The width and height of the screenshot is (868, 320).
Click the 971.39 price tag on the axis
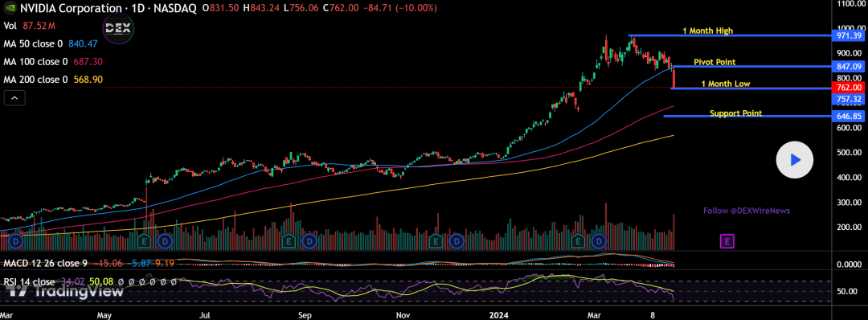[850, 35]
